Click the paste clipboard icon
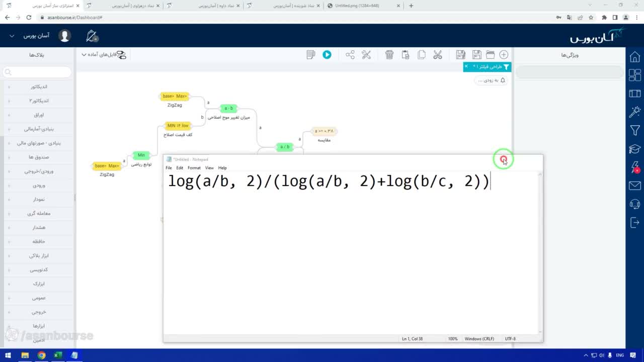The image size is (644, 362). tap(406, 55)
